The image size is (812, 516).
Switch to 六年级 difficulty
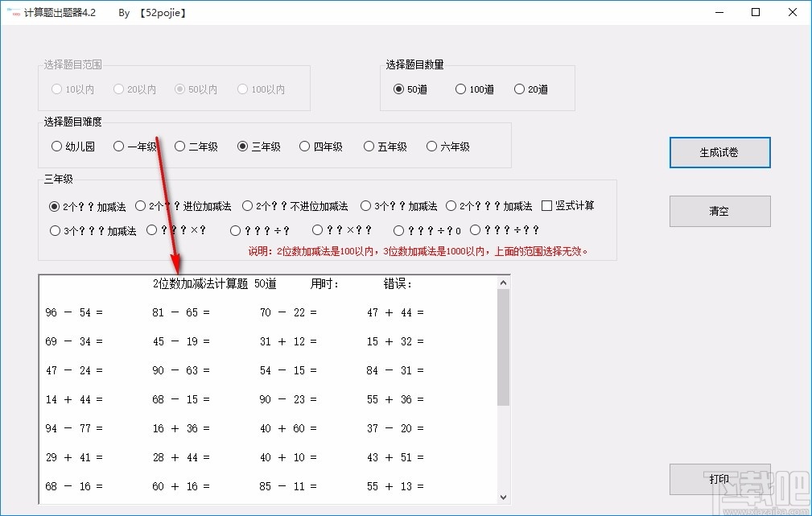pyautogui.click(x=431, y=147)
